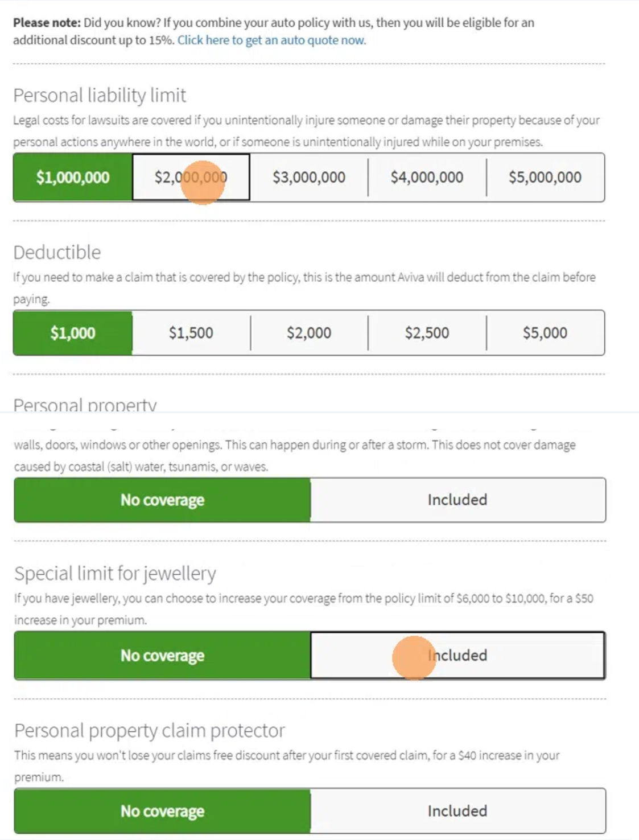Screen dimensions: 639x840
Task: Set deductible to $5,000
Action: click(x=545, y=333)
